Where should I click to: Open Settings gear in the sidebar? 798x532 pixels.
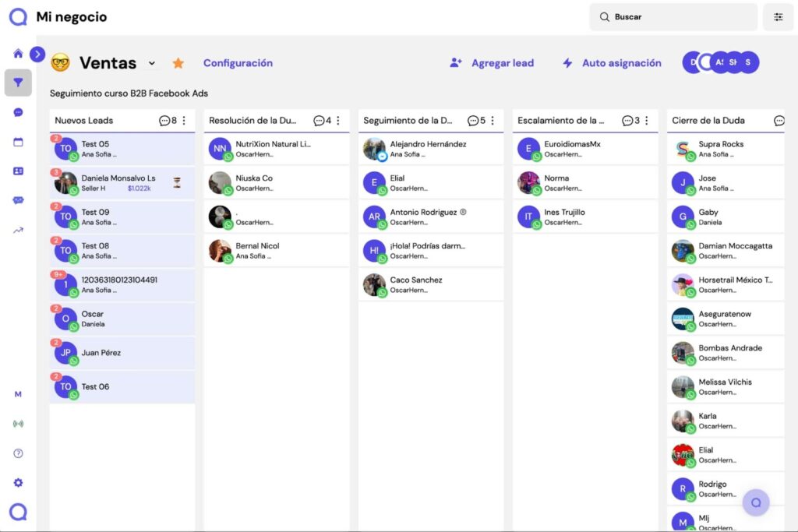[x=18, y=482]
